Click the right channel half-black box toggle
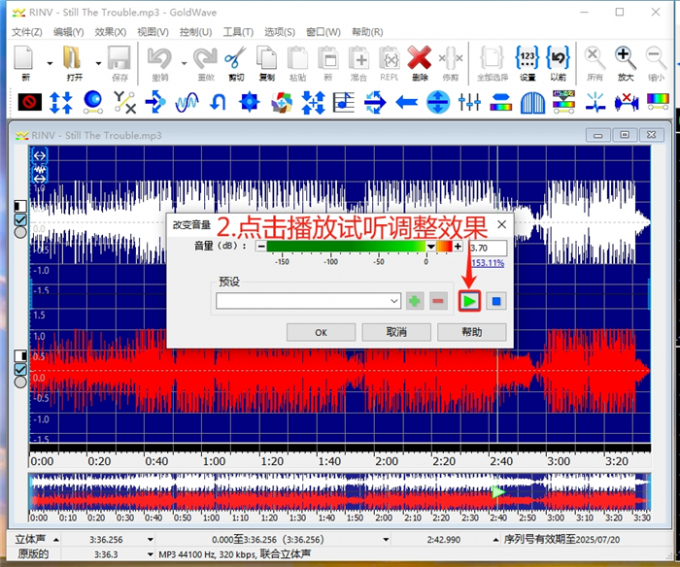Viewport: 680px width, 567px height. coord(20,356)
